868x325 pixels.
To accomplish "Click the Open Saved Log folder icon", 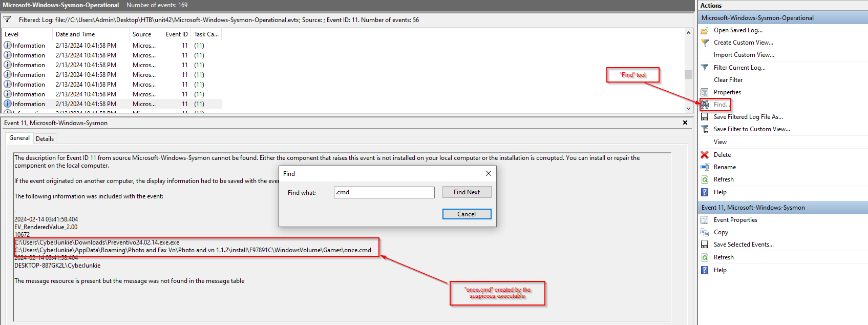I will pyautogui.click(x=705, y=31).
